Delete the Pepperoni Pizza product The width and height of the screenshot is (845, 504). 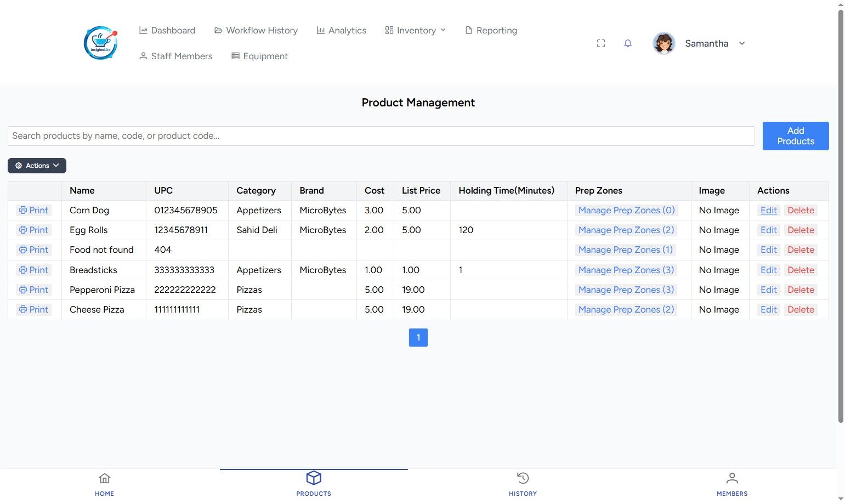point(801,290)
